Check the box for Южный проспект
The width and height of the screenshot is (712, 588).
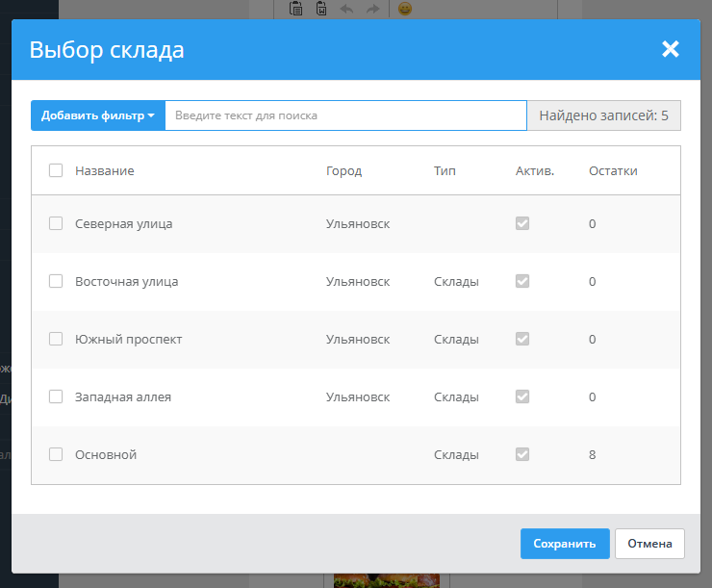click(56, 339)
